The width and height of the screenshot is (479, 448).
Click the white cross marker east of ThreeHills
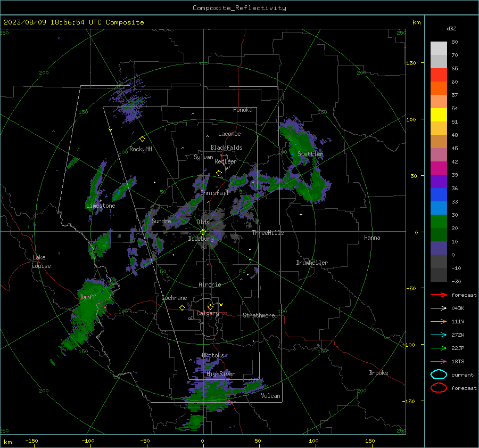pyautogui.click(x=301, y=214)
